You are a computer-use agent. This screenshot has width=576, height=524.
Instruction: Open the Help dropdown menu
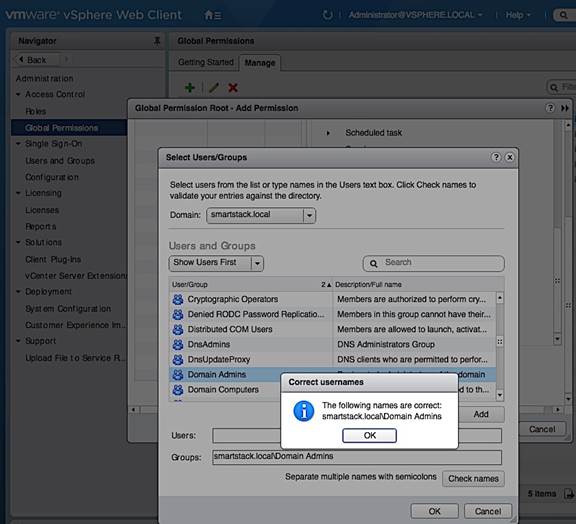point(518,15)
